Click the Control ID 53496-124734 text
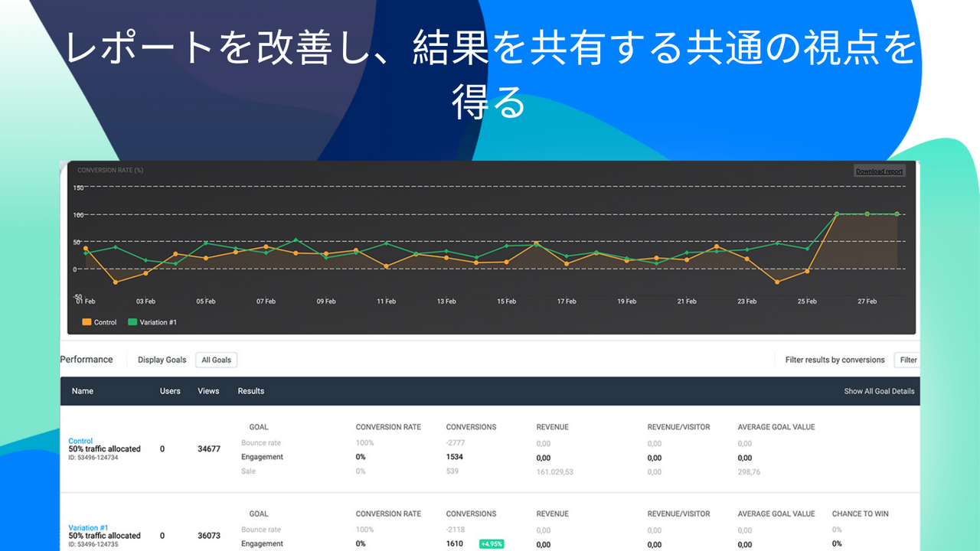980x551 pixels. click(x=94, y=457)
